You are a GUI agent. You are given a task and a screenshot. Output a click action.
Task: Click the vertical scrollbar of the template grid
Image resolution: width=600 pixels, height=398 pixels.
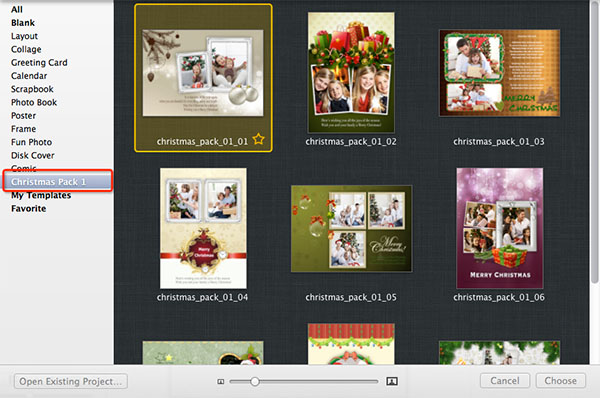[594, 142]
